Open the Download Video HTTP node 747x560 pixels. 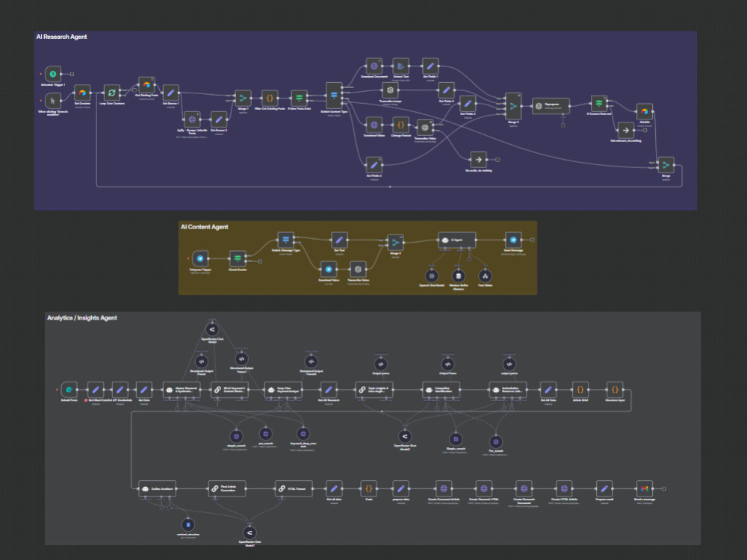[x=374, y=125]
